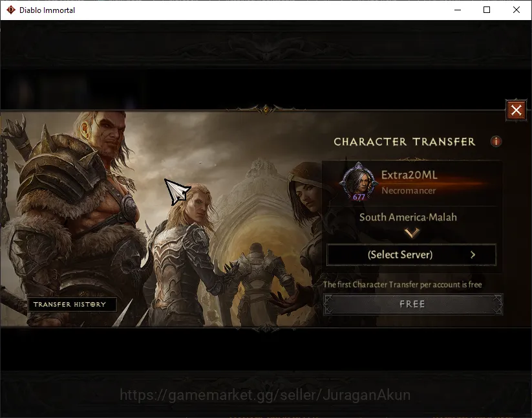Click the level 677 badge
Image resolution: width=532 pixels, height=418 pixels.
359,197
